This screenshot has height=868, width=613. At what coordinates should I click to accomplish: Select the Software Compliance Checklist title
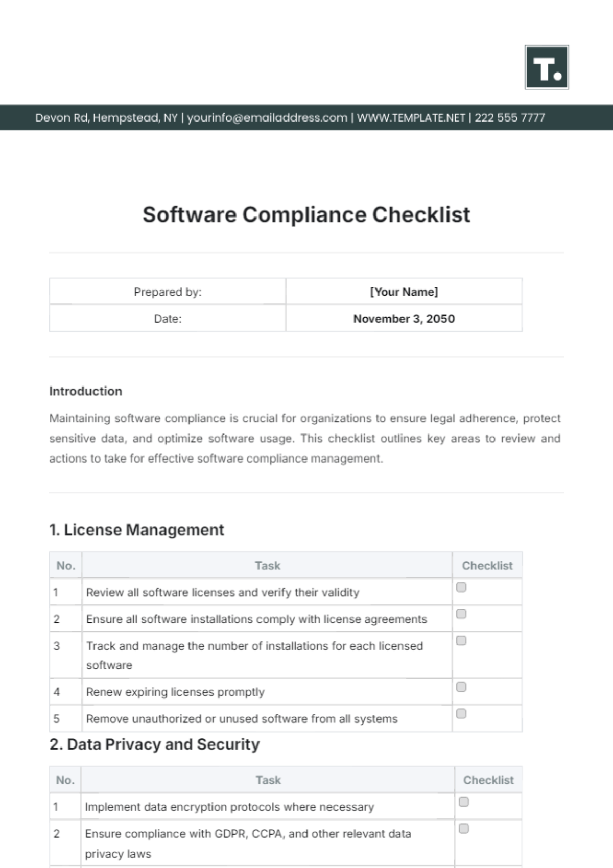click(x=306, y=214)
